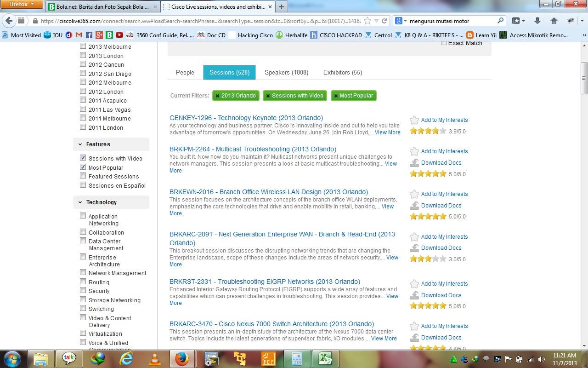
Task: Expand View More for GENKEY-1296 description
Action: 388,132
